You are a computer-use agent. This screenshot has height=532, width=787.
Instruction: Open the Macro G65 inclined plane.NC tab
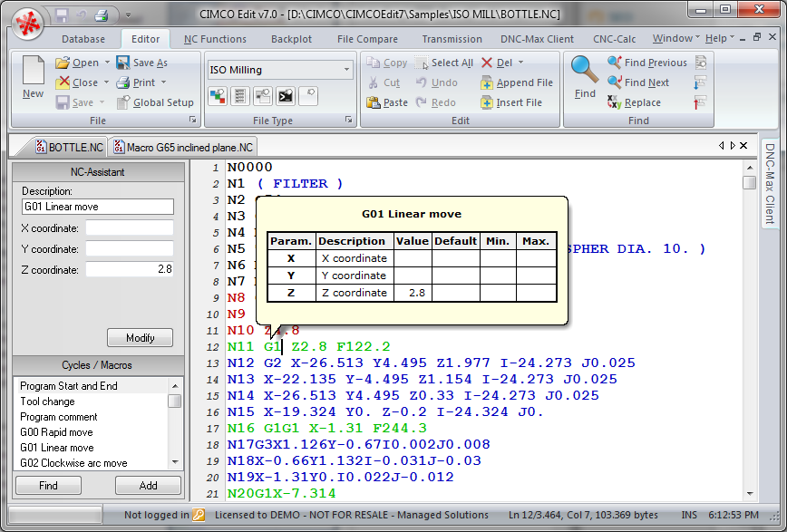pyautogui.click(x=181, y=147)
